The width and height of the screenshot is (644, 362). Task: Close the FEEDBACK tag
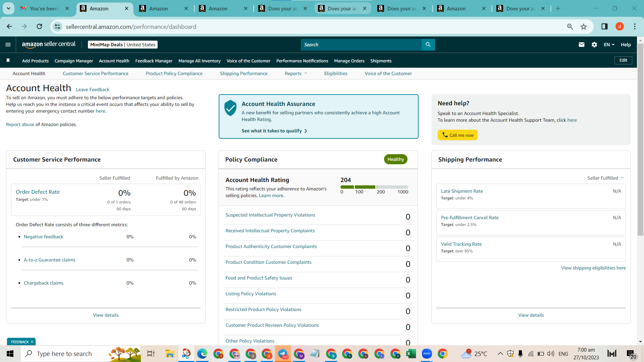coord(32,342)
